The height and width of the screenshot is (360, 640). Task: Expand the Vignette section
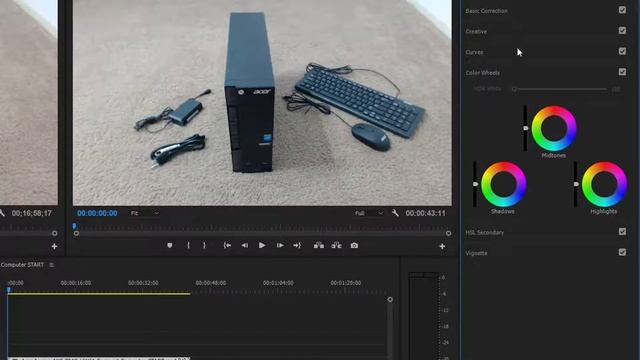(476, 253)
